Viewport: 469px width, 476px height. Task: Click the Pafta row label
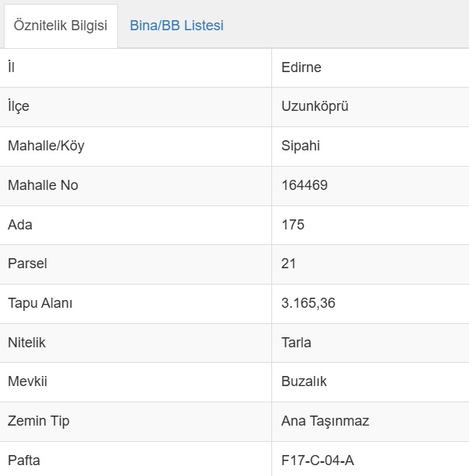pos(24,460)
